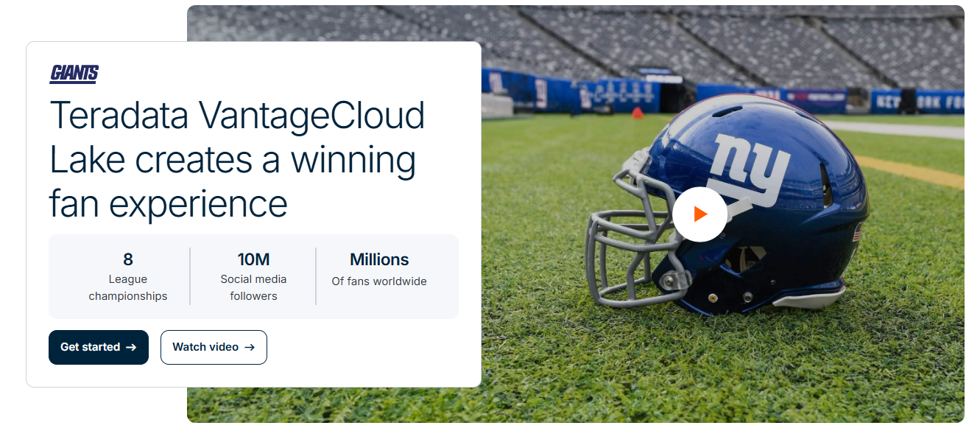
Task: Click the arrow icon inside Get started
Action: click(131, 348)
